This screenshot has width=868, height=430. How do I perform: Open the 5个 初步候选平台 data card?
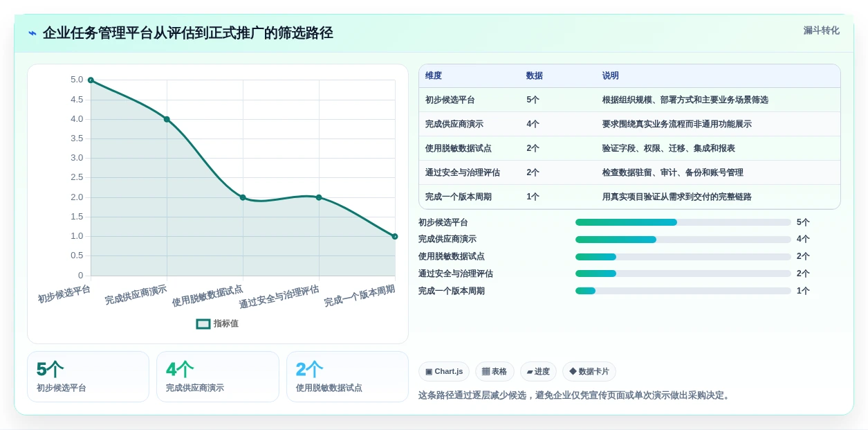pyautogui.click(x=88, y=377)
